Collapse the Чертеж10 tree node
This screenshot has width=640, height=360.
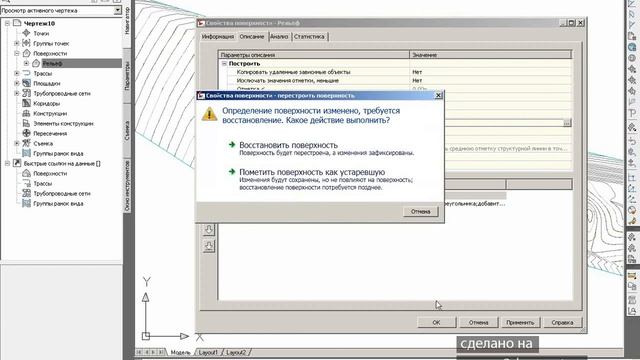[7, 23]
